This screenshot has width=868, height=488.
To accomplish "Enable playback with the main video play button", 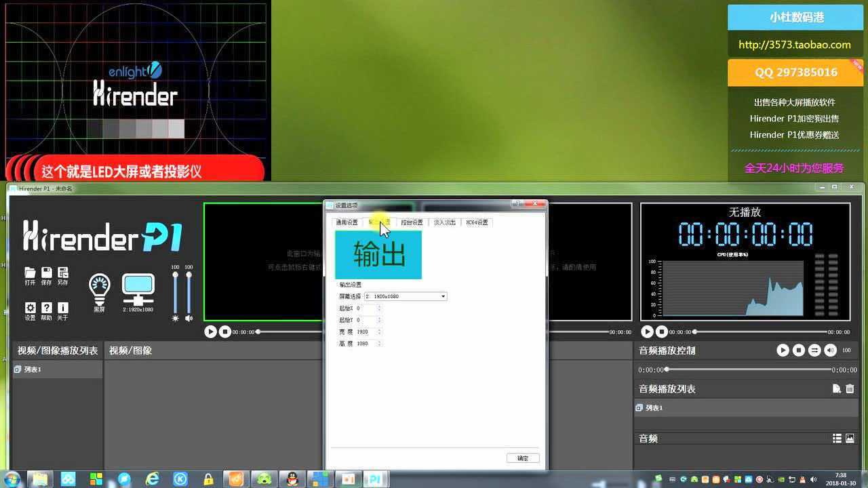I will (211, 331).
